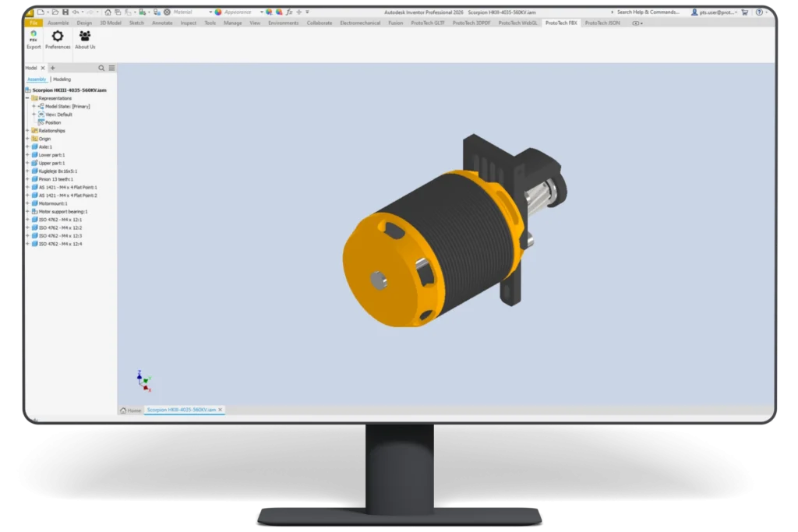This screenshot has width=798, height=532.
Task: Select the Motormount:1 part in the browser
Action: pyautogui.click(x=54, y=203)
